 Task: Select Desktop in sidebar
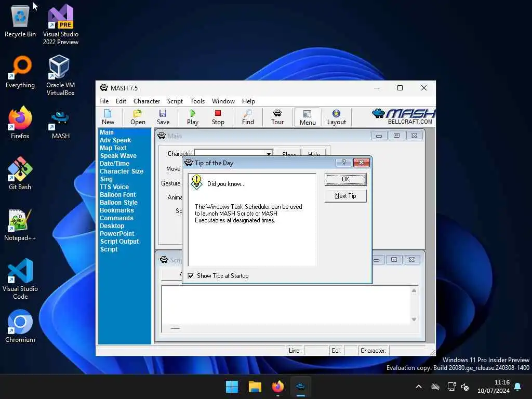click(x=112, y=226)
